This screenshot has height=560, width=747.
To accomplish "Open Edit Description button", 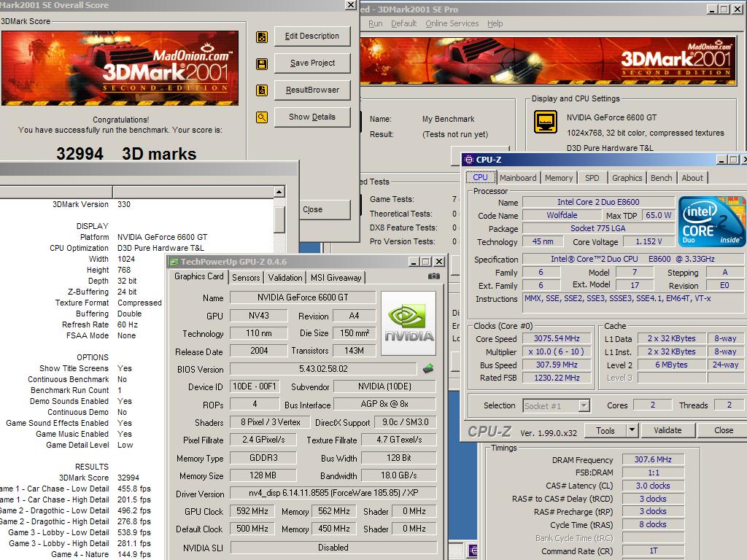I will [312, 36].
